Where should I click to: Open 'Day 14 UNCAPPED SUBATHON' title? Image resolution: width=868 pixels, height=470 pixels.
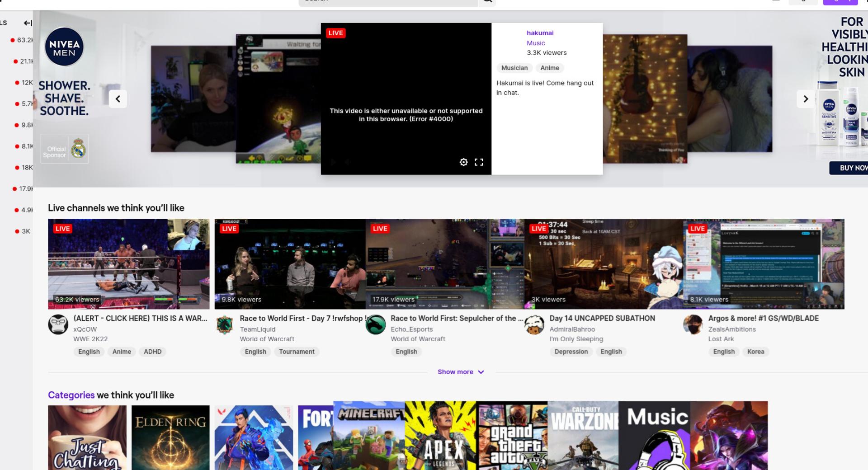coord(602,318)
